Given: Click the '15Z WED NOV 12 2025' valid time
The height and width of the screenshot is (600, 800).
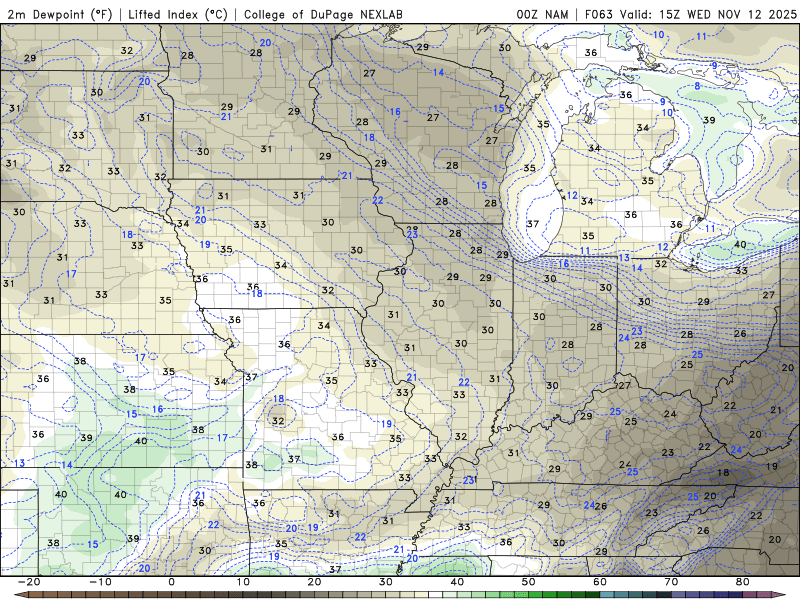Looking at the screenshot, I should [728, 14].
